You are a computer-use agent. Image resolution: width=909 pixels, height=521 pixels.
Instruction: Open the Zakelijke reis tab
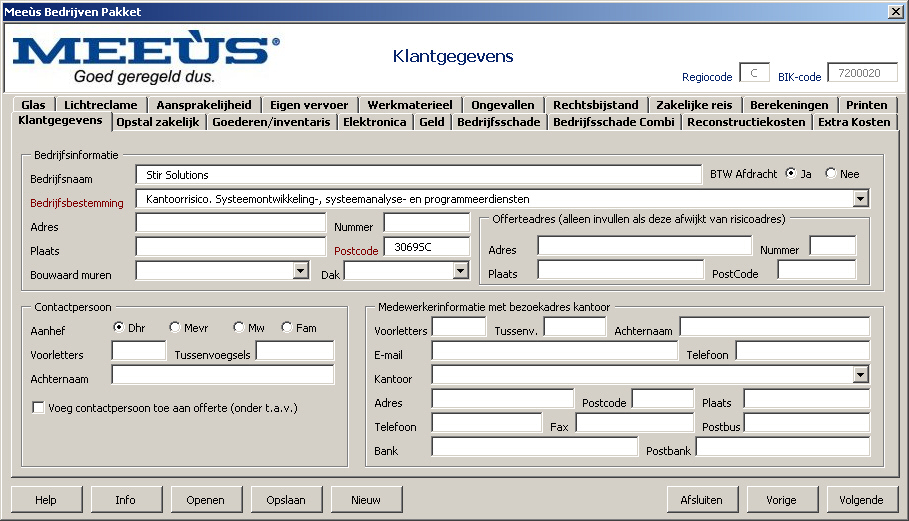[x=694, y=105]
